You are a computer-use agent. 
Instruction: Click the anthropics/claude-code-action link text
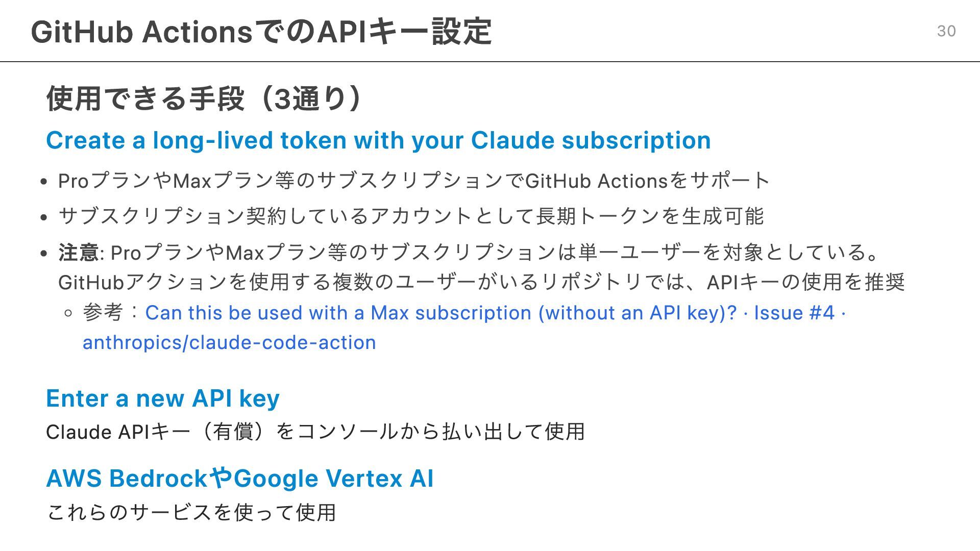pyautogui.click(x=229, y=342)
